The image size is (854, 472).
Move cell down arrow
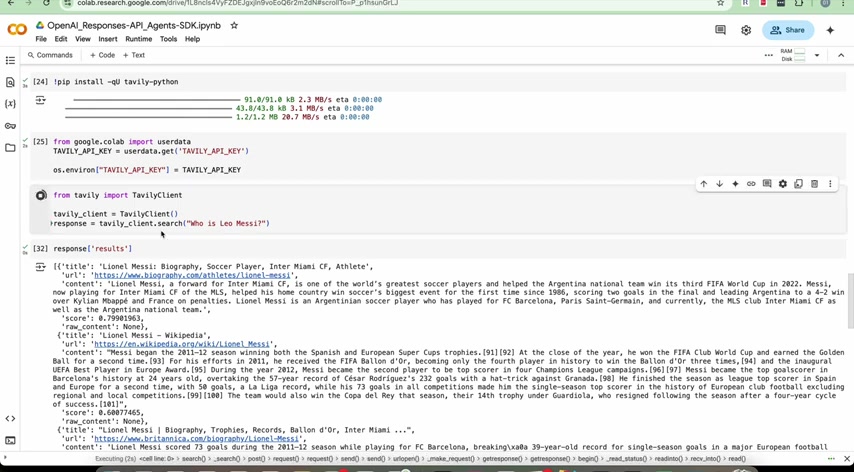point(719,184)
